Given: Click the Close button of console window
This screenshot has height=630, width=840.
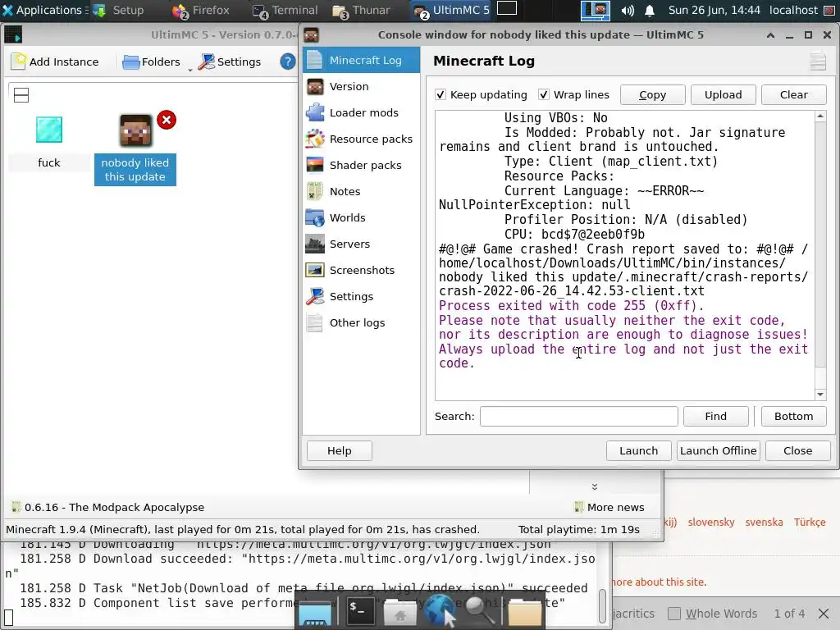Looking at the screenshot, I should pos(797,450).
